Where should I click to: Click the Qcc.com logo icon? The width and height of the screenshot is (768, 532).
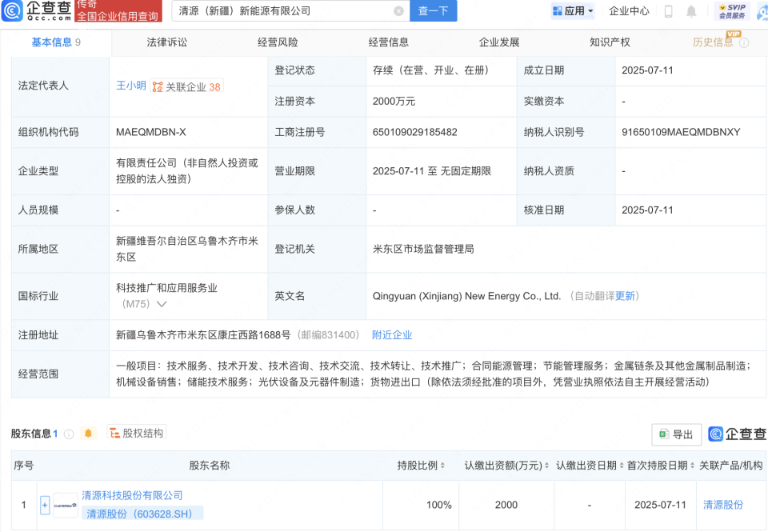click(x=12, y=10)
